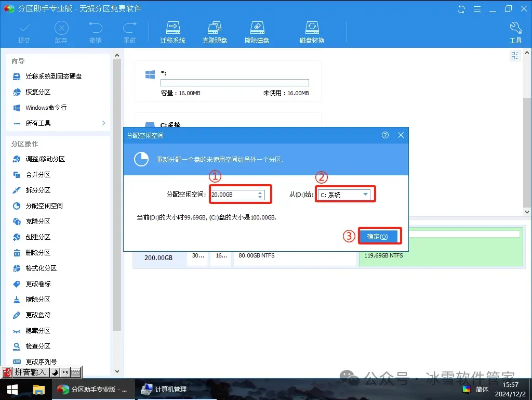Screen dimensions: 532x400
Task: Click the IME soft keyboard icon
Action: pos(76,372)
